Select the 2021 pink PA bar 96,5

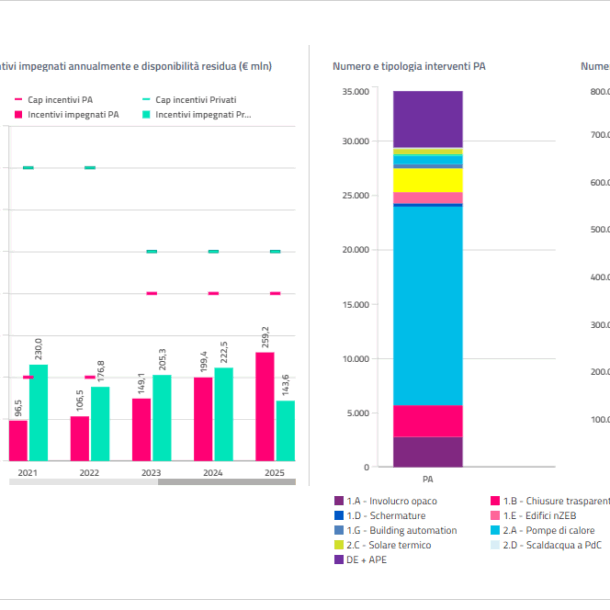pos(18,441)
